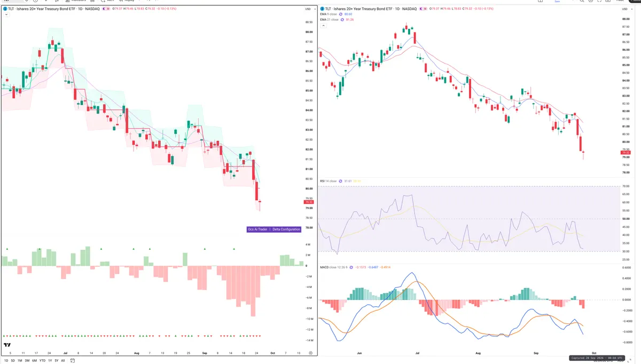Collapse the left chart's indicator legend chevron
This screenshot has height=364, width=641.
click(x=6, y=14)
